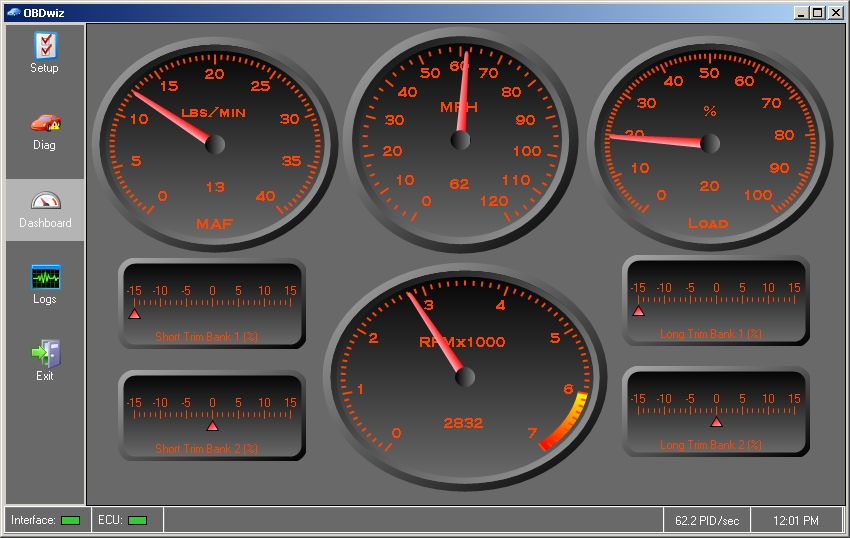The image size is (850, 538).
Task: Click the green Interface status indicator
Action: pyautogui.click(x=70, y=521)
